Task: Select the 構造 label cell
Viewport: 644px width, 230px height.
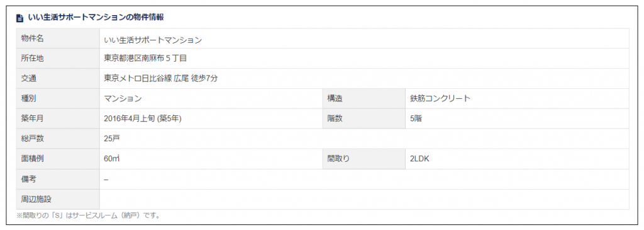Action: click(x=364, y=99)
